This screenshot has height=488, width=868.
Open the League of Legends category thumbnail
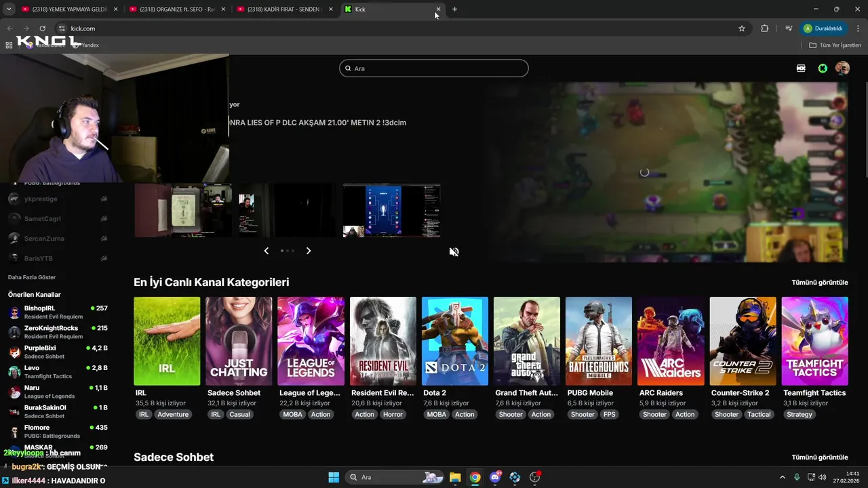[x=311, y=341]
